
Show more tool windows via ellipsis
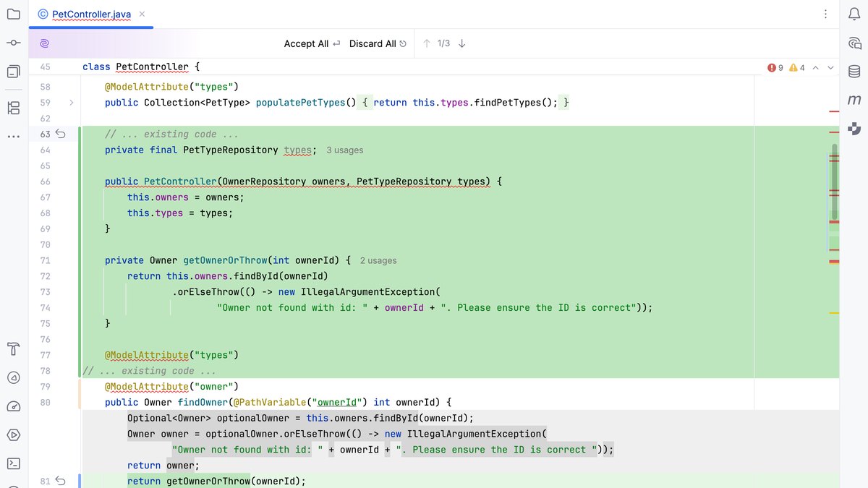(13, 136)
